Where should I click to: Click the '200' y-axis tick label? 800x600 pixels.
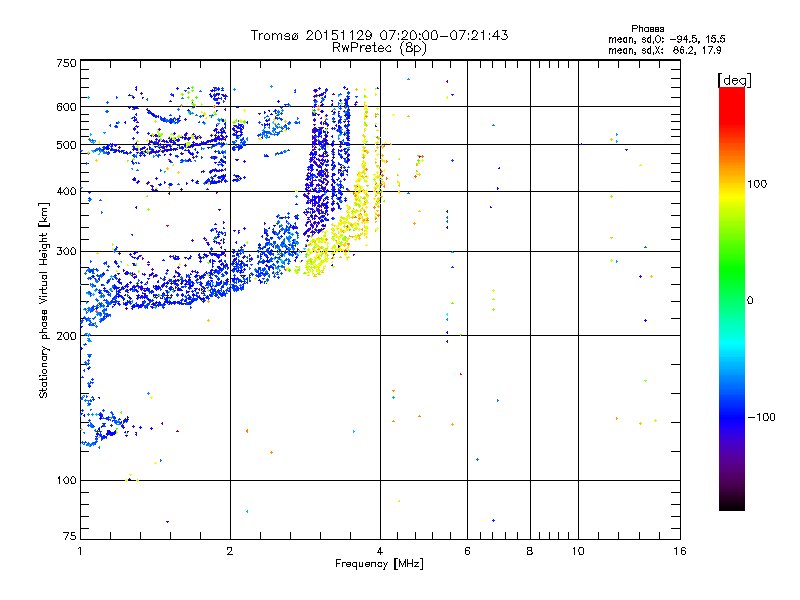click(x=66, y=336)
